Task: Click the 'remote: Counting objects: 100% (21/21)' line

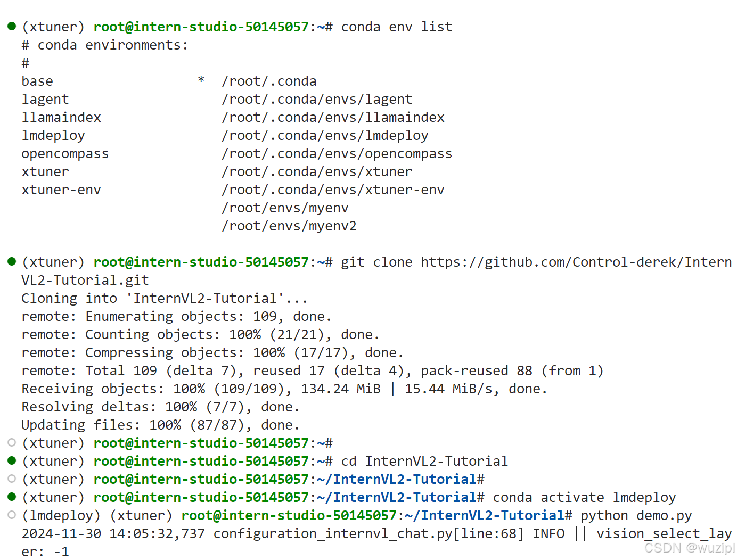Action: click(x=201, y=334)
